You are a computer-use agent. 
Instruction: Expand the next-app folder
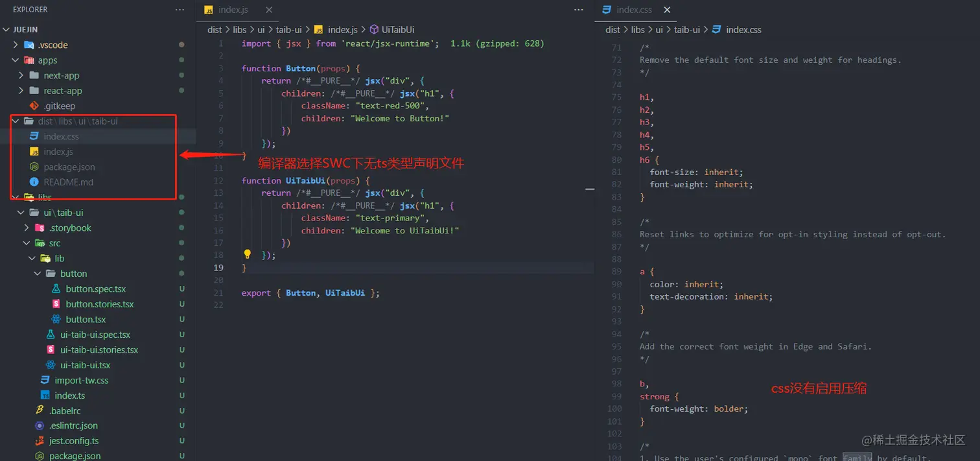point(21,75)
